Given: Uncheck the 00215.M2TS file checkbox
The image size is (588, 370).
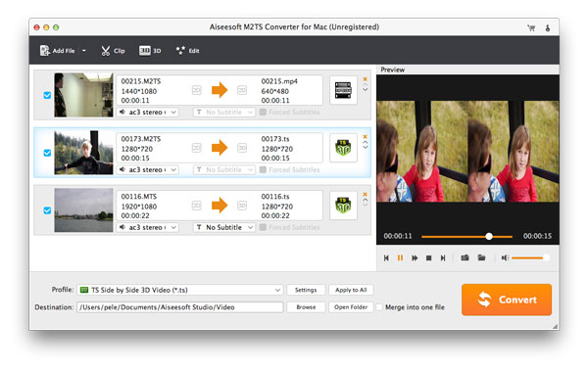Looking at the screenshot, I should 47,95.
